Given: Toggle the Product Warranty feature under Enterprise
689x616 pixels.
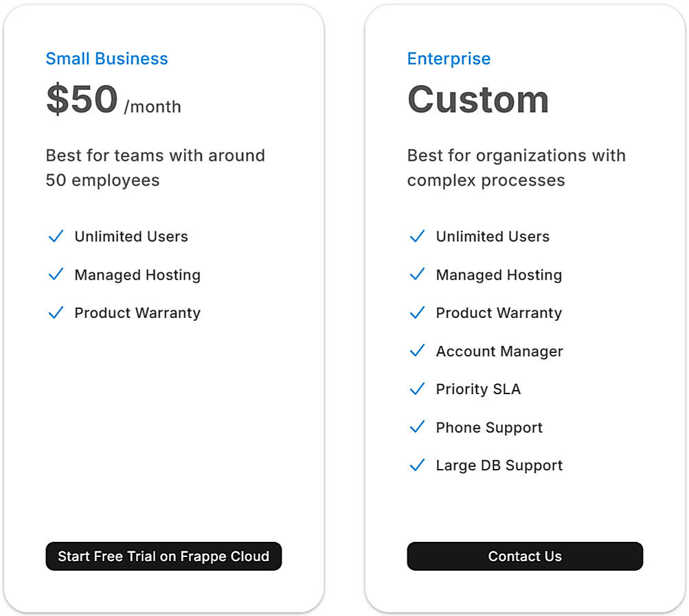Looking at the screenshot, I should pos(418,312).
